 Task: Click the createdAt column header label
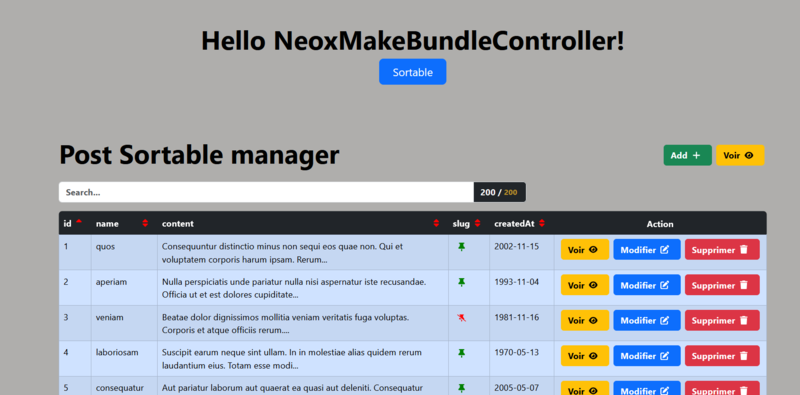coord(514,224)
